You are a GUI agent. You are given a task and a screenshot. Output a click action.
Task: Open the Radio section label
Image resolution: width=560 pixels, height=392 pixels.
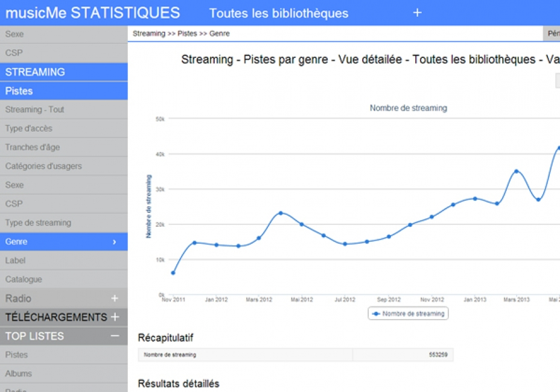pyautogui.click(x=18, y=298)
